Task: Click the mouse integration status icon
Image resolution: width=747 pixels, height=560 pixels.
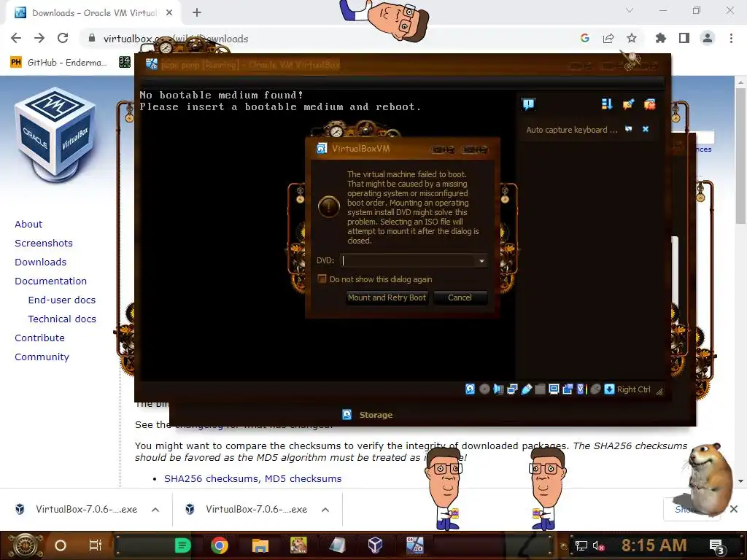Action: [x=595, y=389]
